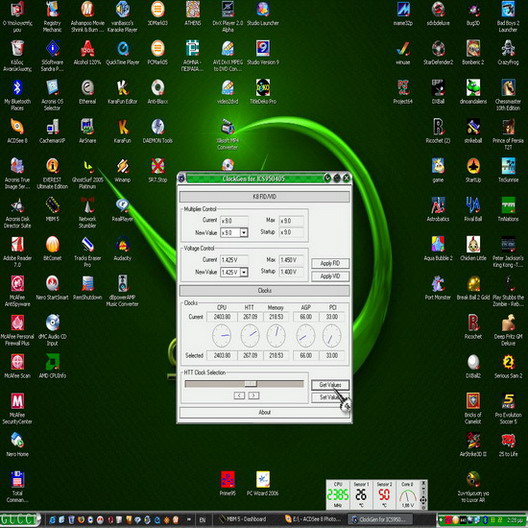
Task: Open the About section in ClockGen
Action: tap(264, 412)
